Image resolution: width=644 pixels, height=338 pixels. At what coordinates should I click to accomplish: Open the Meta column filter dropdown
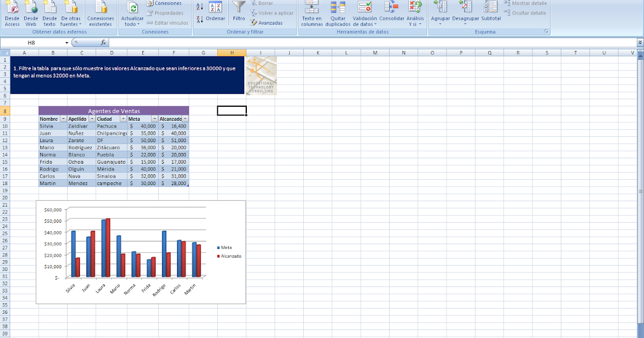155,119
